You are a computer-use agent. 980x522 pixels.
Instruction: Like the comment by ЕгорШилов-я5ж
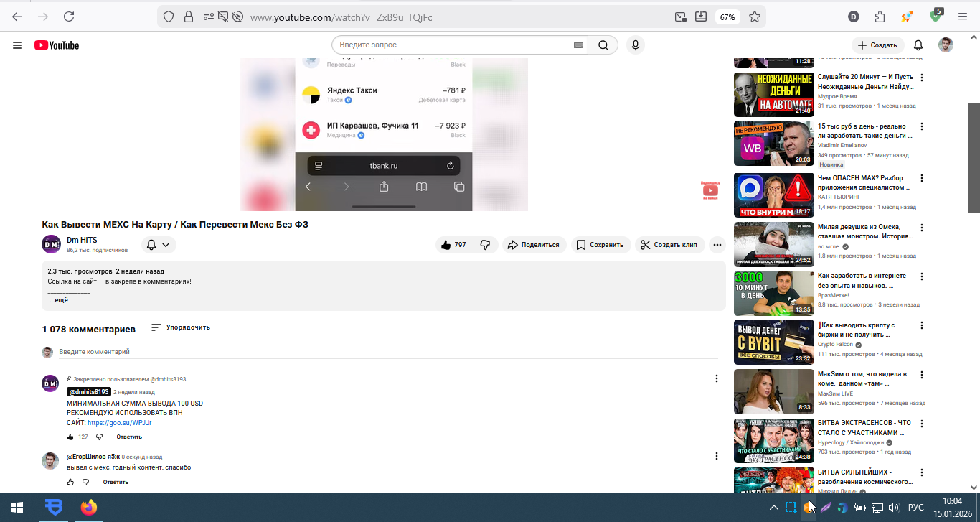pyautogui.click(x=70, y=482)
